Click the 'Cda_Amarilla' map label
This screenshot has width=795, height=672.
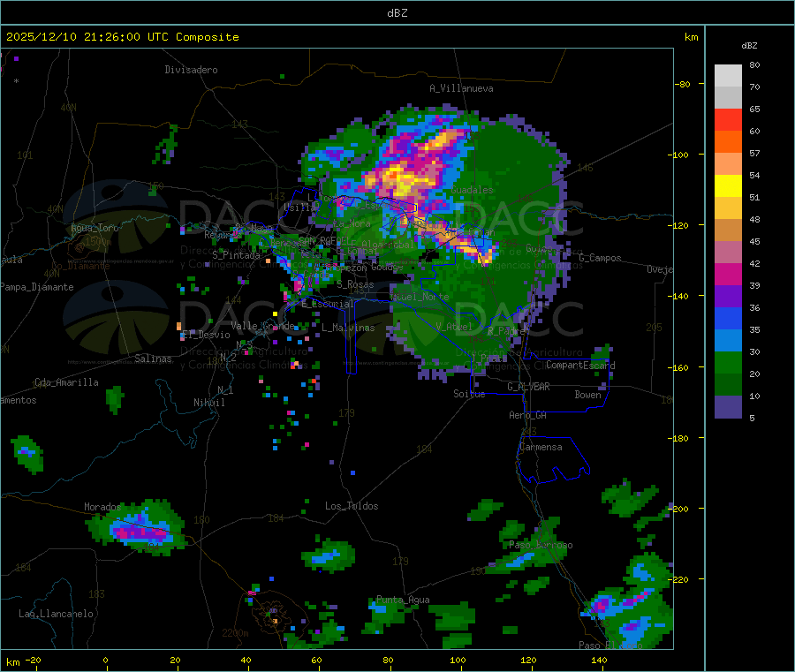click(66, 382)
